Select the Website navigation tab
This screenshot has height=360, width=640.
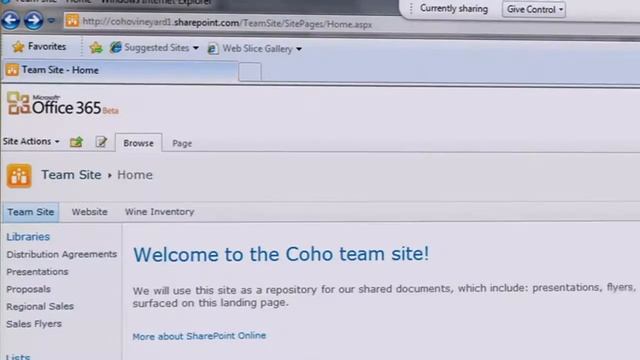(89, 212)
